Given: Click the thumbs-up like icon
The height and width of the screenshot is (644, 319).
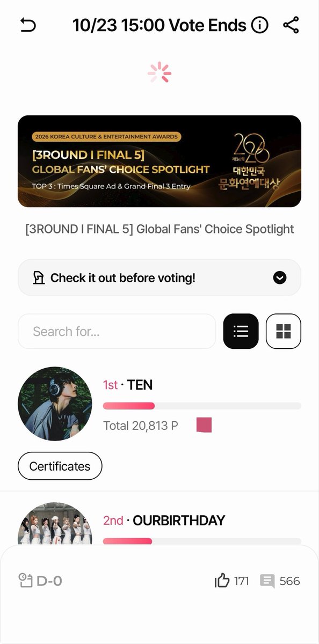Looking at the screenshot, I should click(x=222, y=580).
